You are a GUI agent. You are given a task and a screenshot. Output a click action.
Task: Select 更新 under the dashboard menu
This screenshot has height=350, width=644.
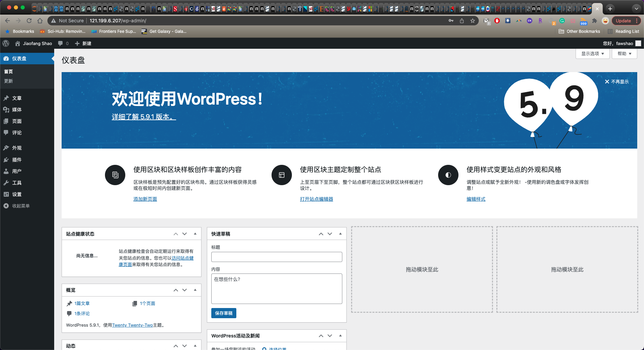coord(8,81)
